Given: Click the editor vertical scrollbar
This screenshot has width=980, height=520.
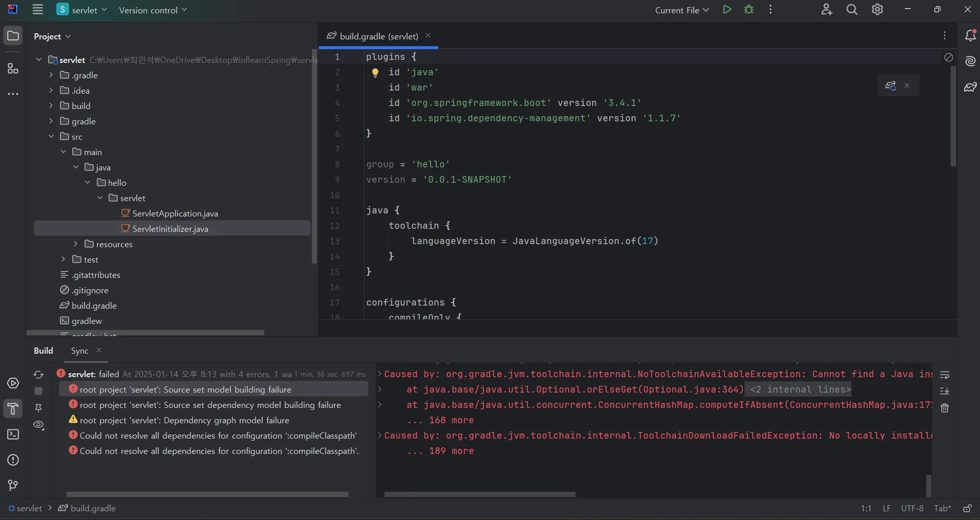Looking at the screenshot, I should pyautogui.click(x=953, y=116).
